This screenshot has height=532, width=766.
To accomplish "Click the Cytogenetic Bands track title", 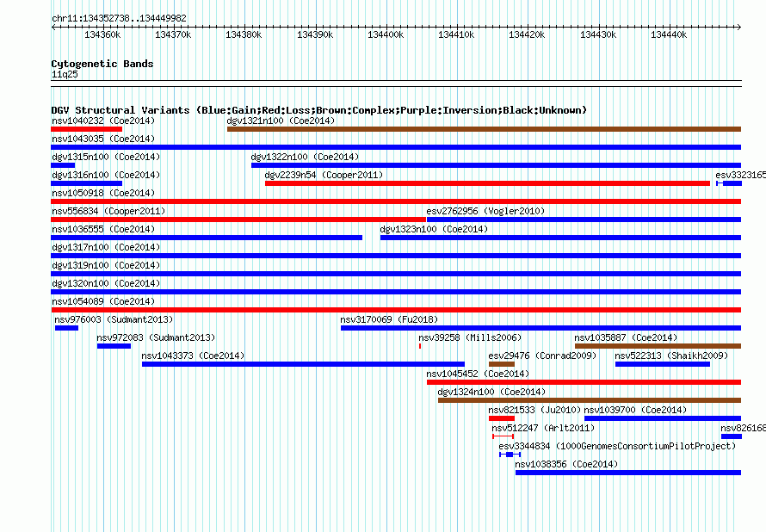I will click(x=102, y=64).
